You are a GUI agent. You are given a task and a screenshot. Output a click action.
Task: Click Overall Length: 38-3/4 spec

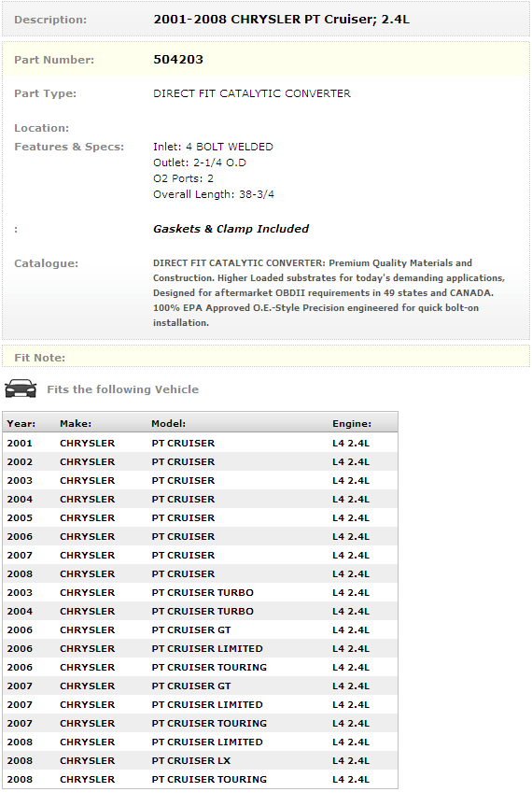[213, 194]
